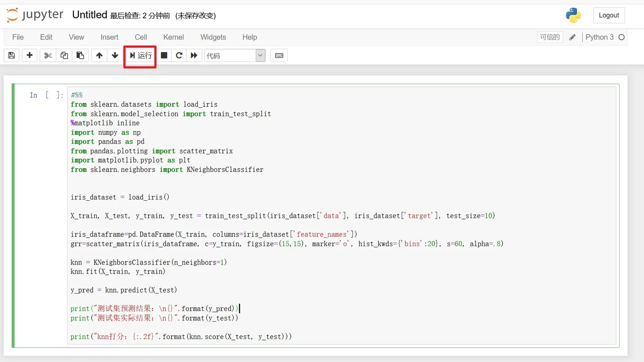Open the 代码 cell type dropdown
This screenshot has height=362, width=644.
(x=235, y=56)
